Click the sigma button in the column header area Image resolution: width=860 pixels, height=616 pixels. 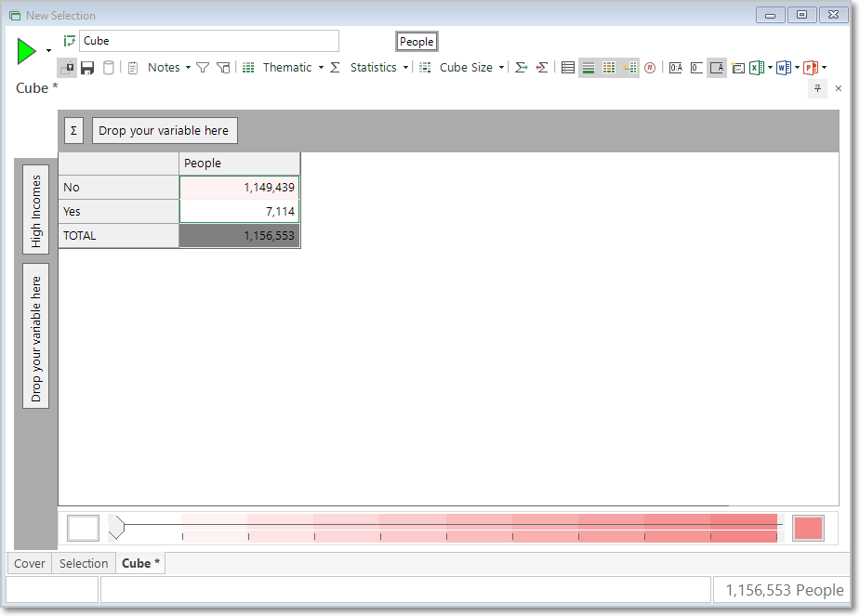[73, 131]
